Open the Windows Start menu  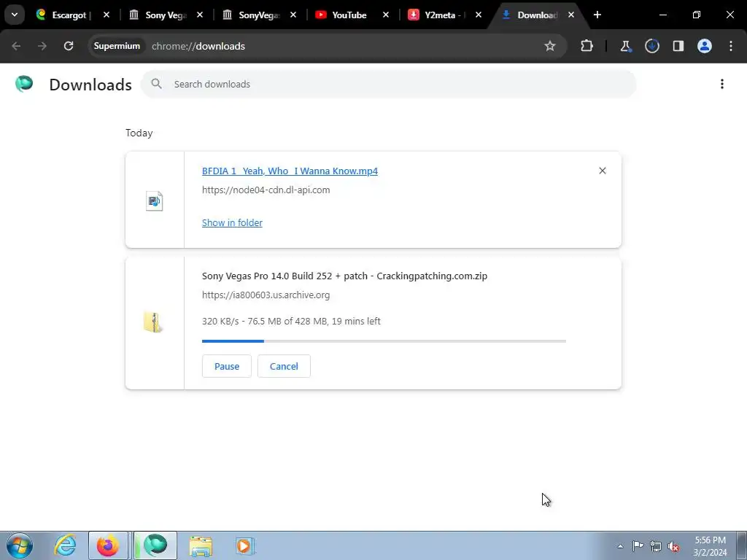(x=19, y=545)
